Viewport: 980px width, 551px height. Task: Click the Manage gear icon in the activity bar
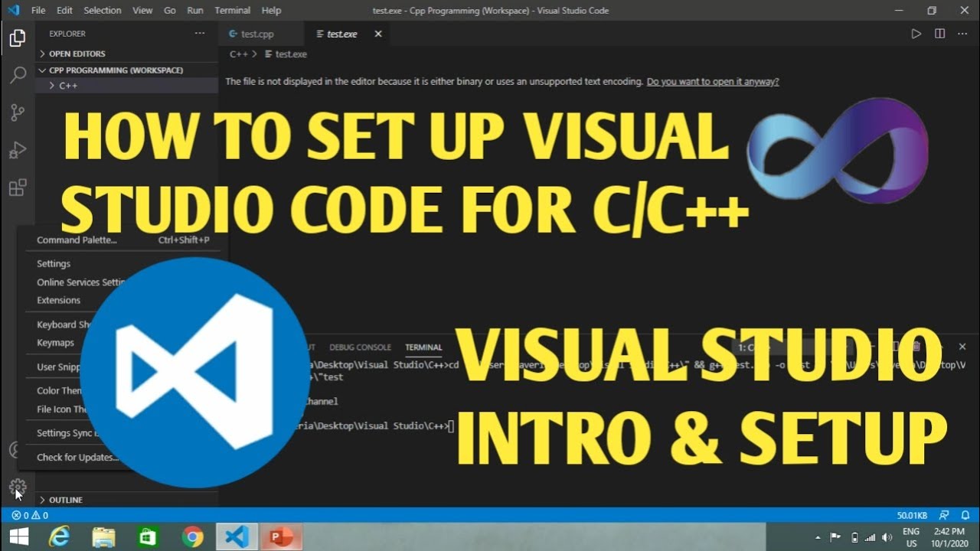tap(17, 487)
